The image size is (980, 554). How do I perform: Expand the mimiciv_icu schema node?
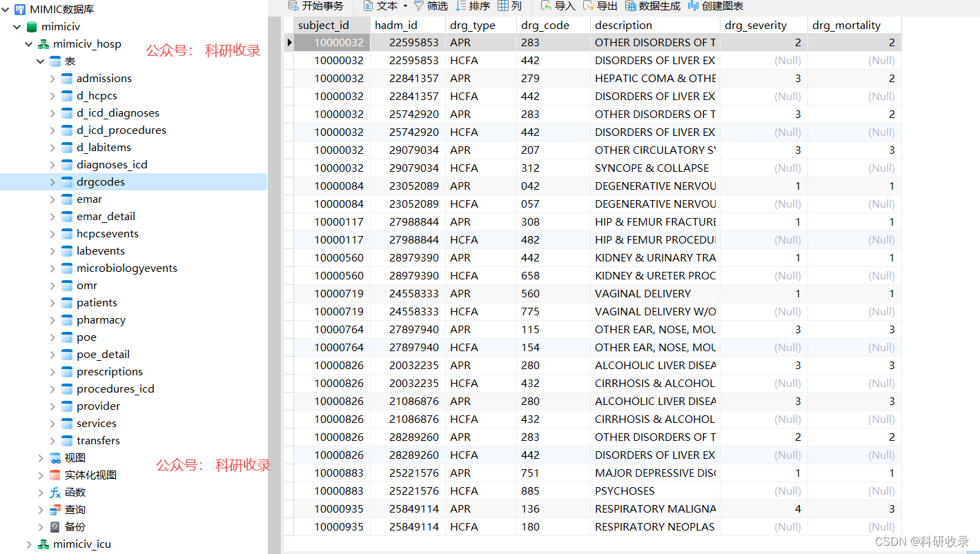click(x=29, y=544)
